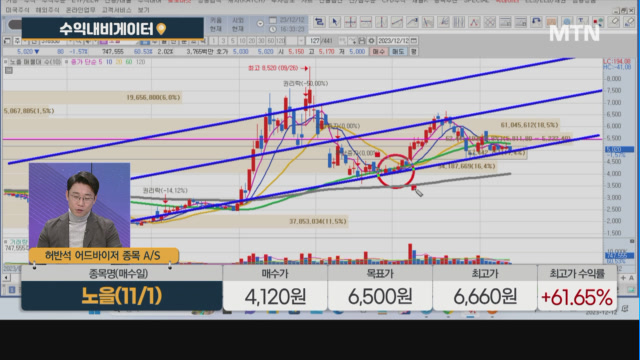Toggle the 종가 단순 moving average checkbox
Image resolution: width=640 pixels, height=360 pixels.
pyautogui.click(x=67, y=62)
